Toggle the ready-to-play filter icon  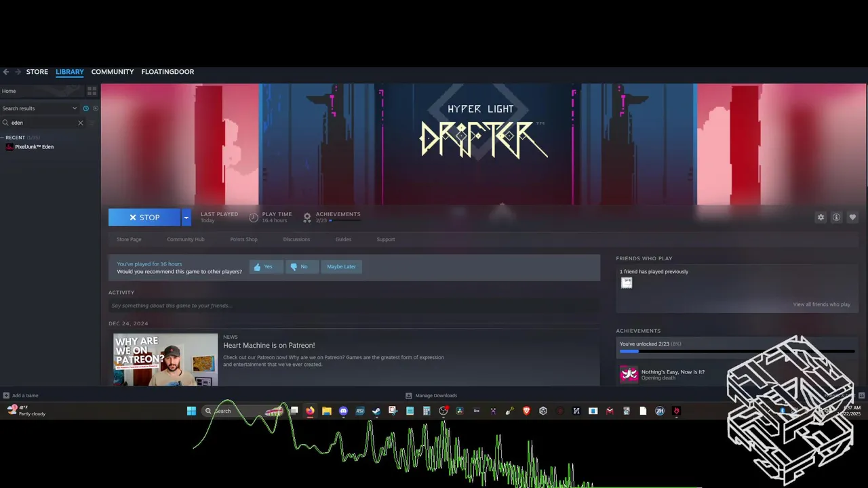(96, 108)
